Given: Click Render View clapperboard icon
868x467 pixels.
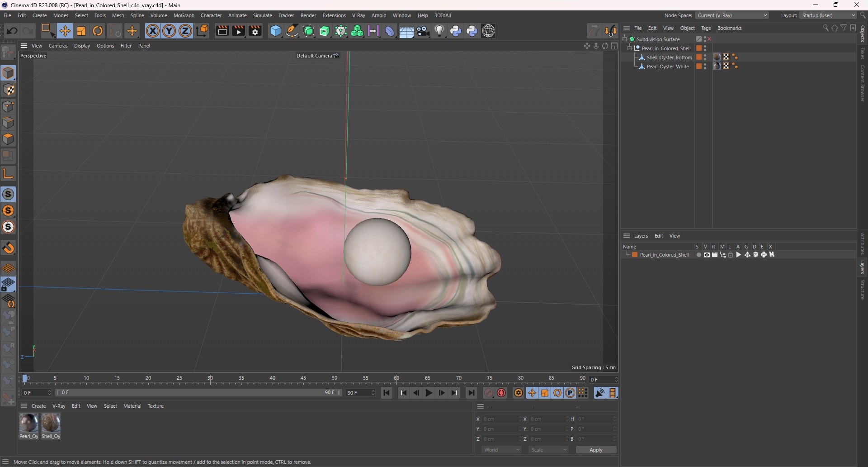Looking at the screenshot, I should coord(222,31).
